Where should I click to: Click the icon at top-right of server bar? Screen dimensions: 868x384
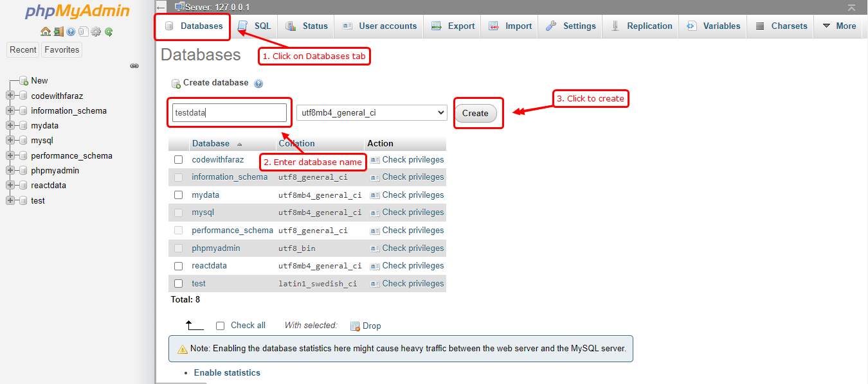pos(851,8)
